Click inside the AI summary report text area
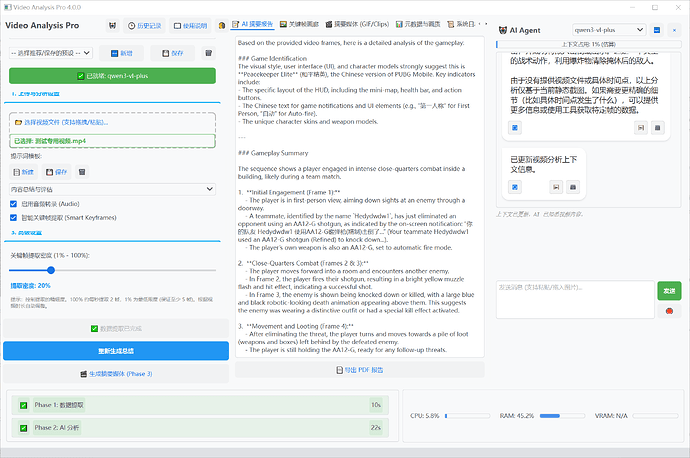690x458 pixels. (x=360, y=197)
